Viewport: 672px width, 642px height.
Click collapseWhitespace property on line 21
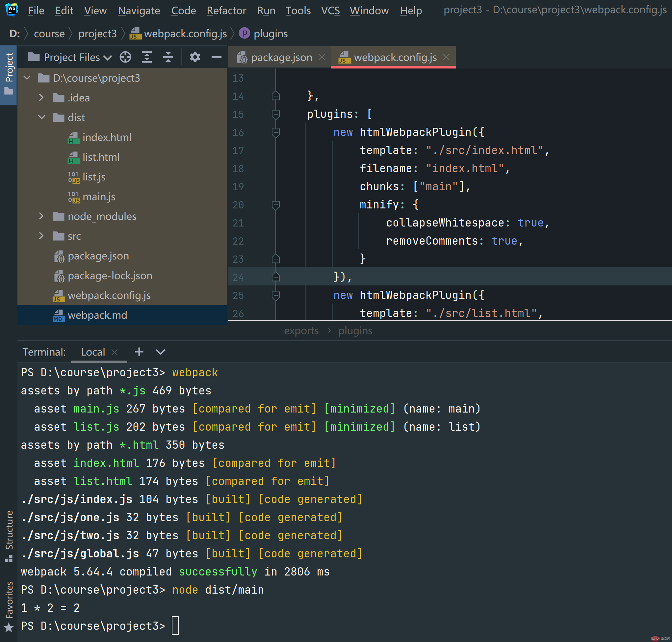pos(445,223)
